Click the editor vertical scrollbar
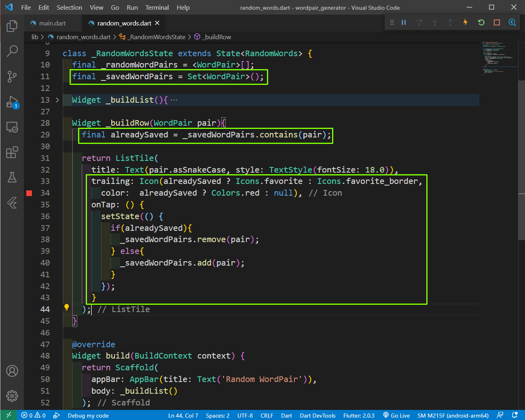 coord(521,160)
